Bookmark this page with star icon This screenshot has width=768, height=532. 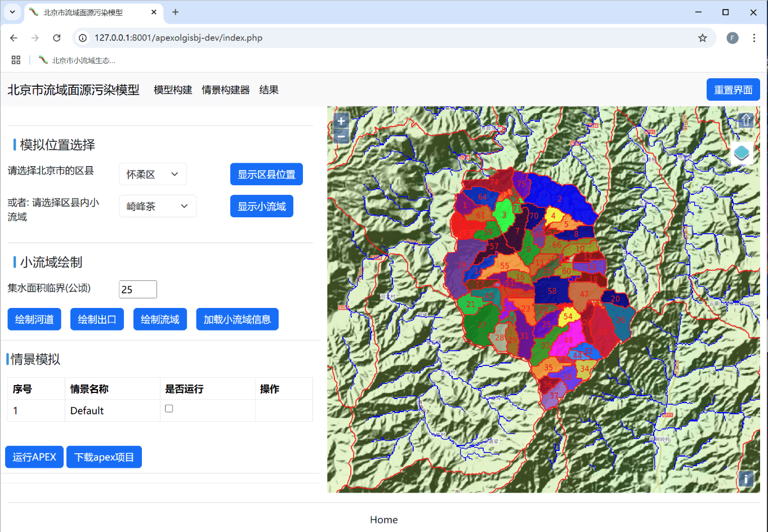pyautogui.click(x=702, y=38)
